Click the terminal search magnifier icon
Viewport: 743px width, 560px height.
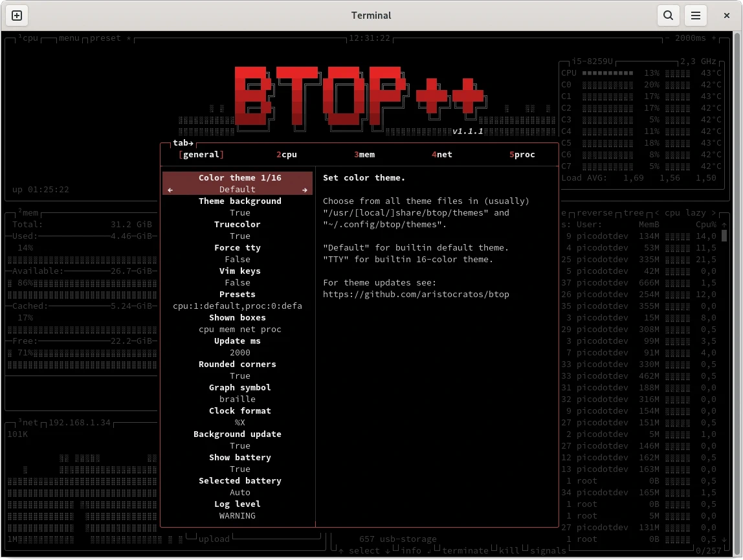667,16
